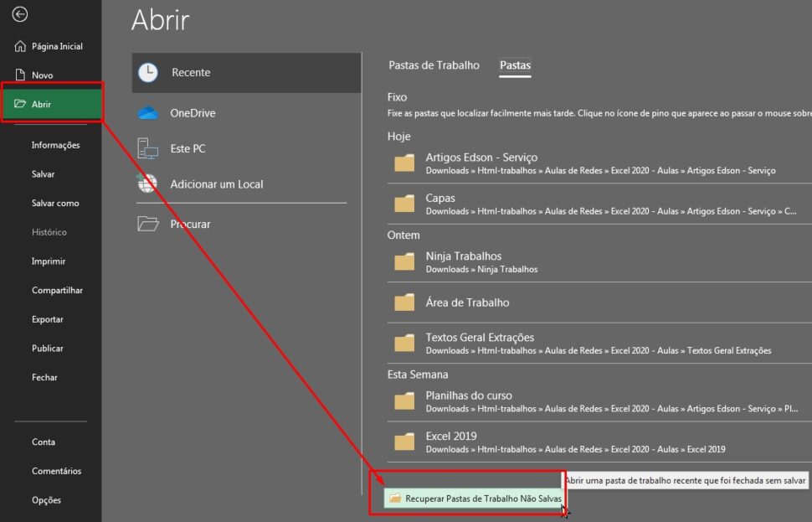This screenshot has height=522, width=812.
Task: Switch to the Pastas de Trabalho tab
Action: tap(433, 65)
